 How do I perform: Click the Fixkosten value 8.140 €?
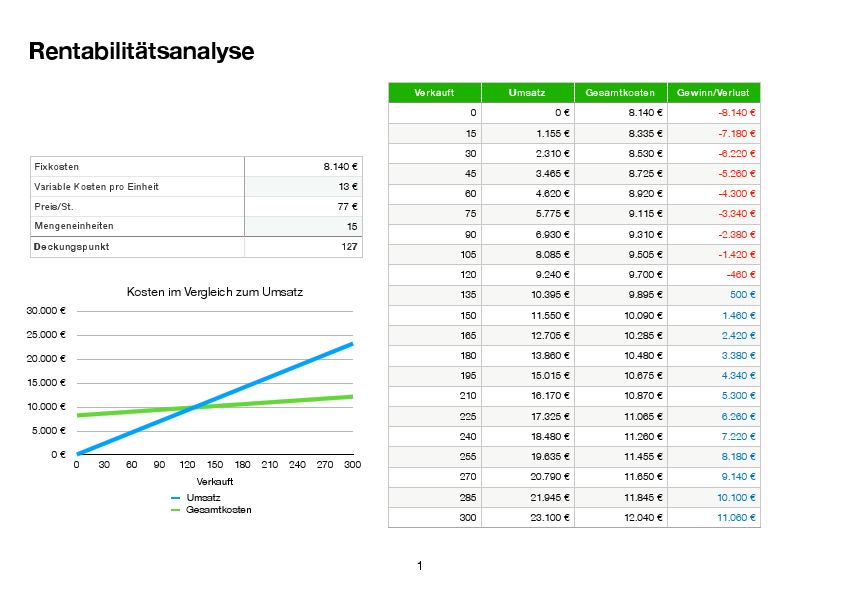tap(303, 166)
